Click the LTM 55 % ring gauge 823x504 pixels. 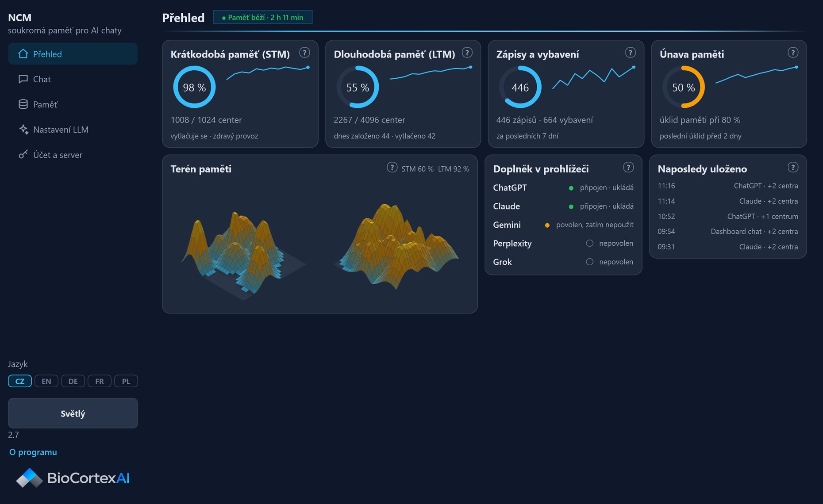click(358, 87)
